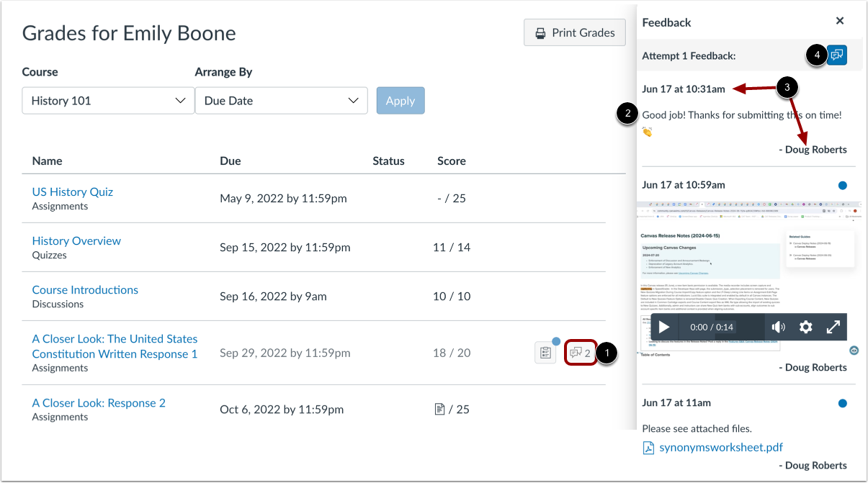Open the Arrange By Due Date dropdown
Screen dimensions: 868x483
[281, 101]
